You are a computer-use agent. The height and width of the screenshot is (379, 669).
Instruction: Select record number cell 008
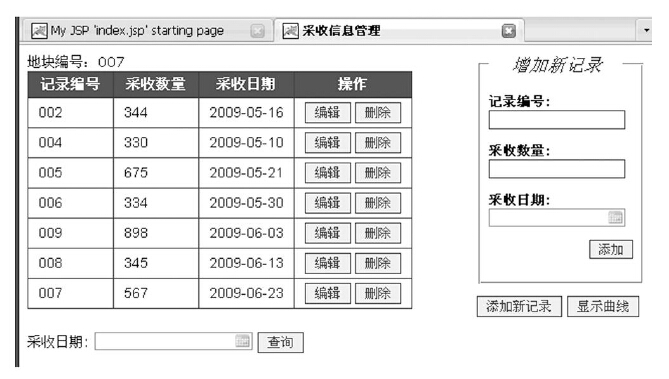pyautogui.click(x=70, y=263)
